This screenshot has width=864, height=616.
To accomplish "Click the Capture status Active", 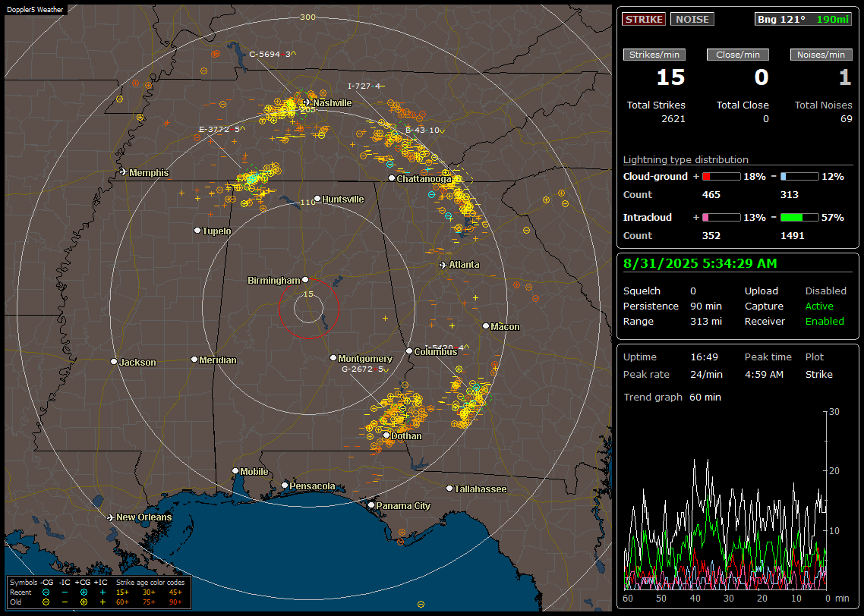I will (x=819, y=306).
